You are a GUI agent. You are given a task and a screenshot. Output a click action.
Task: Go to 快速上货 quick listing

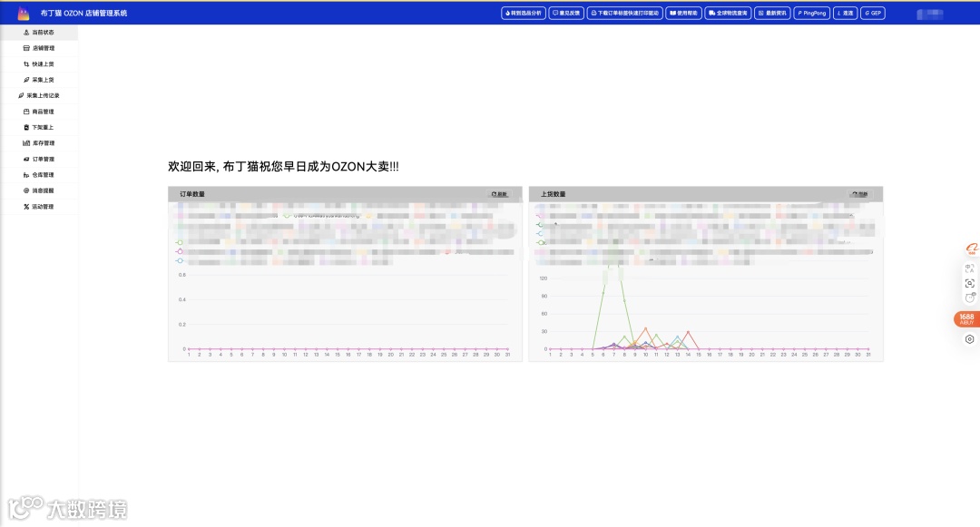click(39, 63)
